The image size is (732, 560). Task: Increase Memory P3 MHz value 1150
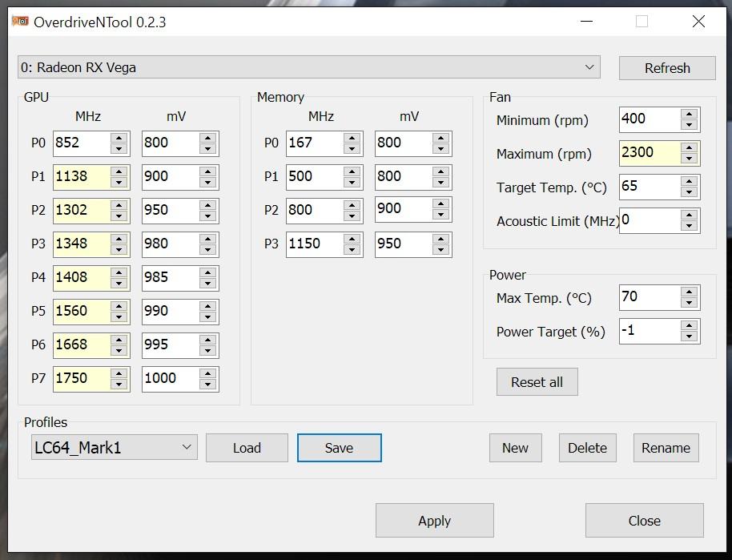tap(352, 239)
